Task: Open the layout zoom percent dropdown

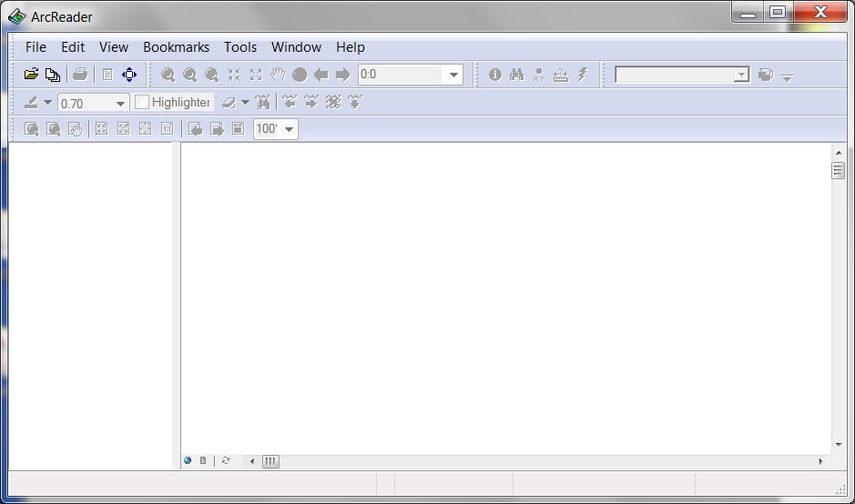Action: [x=290, y=129]
